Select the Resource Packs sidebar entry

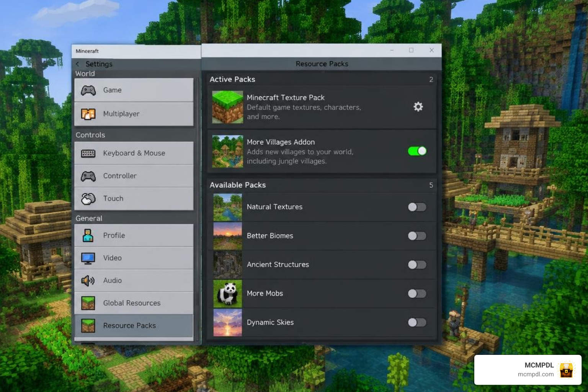tap(134, 326)
